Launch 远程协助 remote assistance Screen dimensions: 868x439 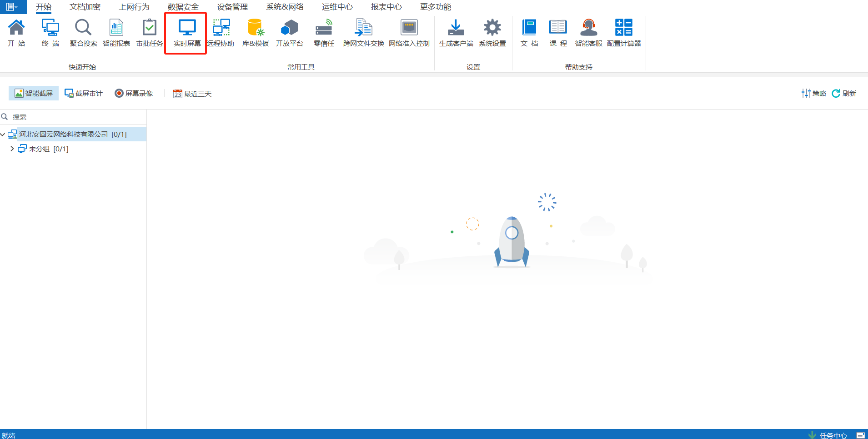[221, 33]
